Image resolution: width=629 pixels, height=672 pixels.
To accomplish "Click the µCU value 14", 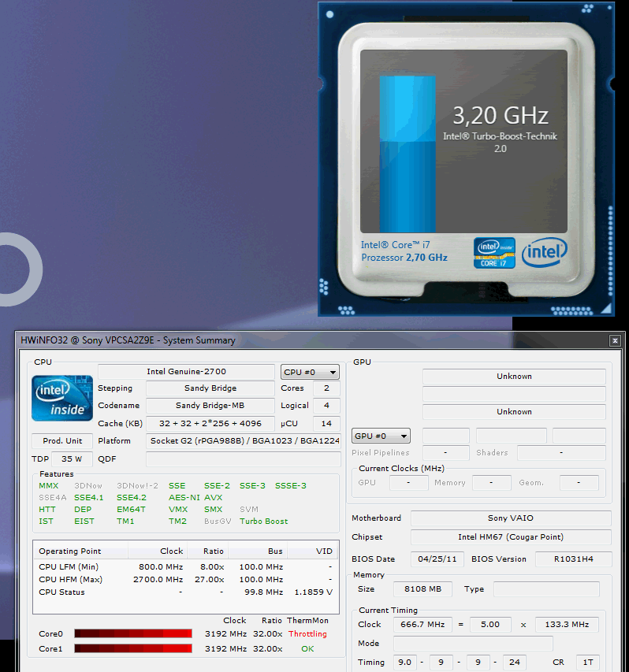I will (326, 423).
